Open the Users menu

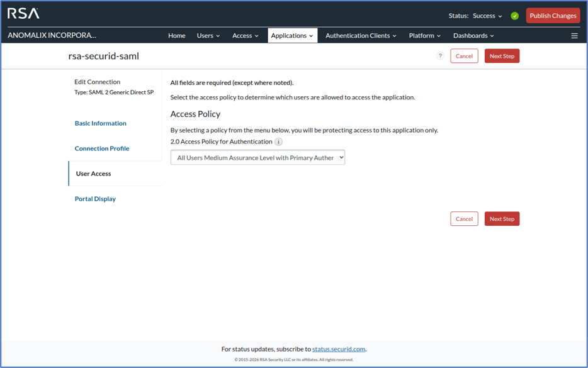click(208, 36)
